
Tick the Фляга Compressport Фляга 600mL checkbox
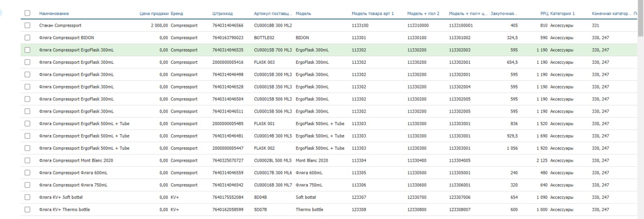pyautogui.click(x=28, y=173)
